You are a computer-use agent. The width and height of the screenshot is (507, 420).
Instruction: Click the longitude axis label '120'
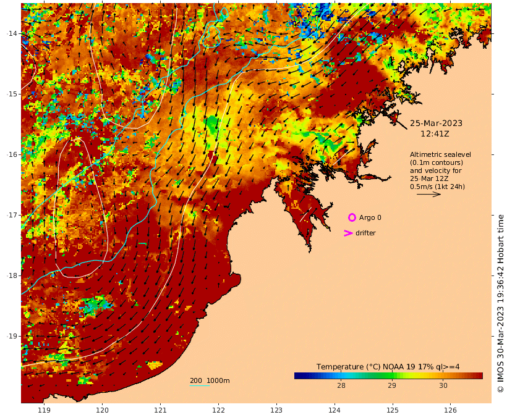pyautogui.click(x=102, y=410)
